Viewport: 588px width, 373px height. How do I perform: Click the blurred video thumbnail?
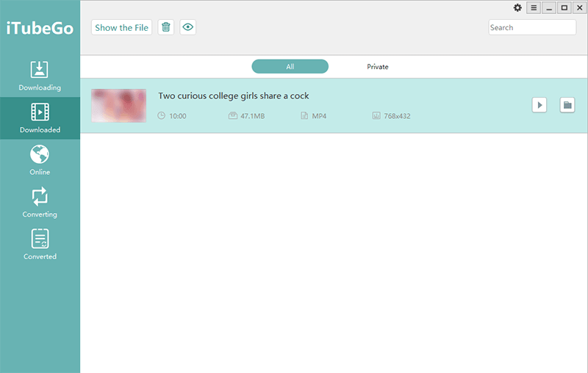[x=119, y=106]
